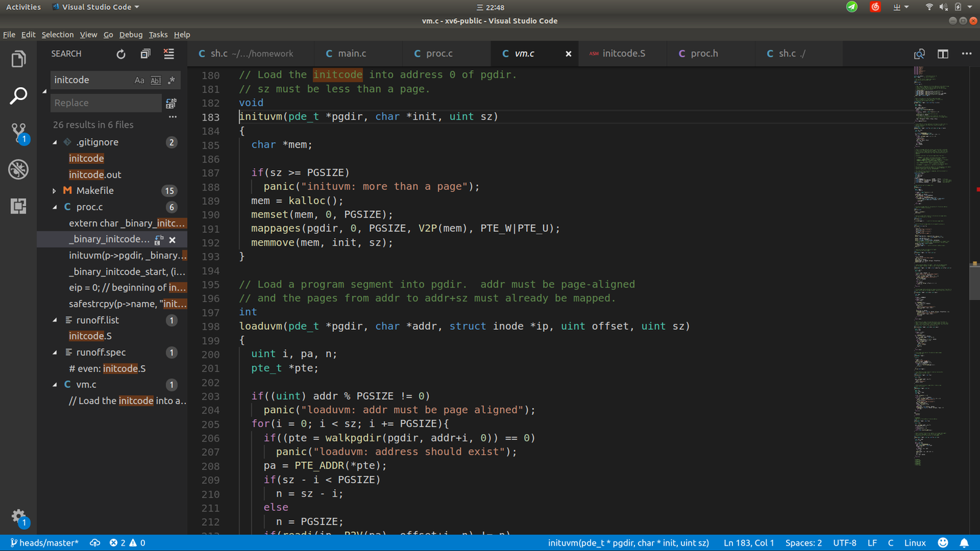Refresh the search results
Screen dimensions: 980x551
click(x=121, y=54)
